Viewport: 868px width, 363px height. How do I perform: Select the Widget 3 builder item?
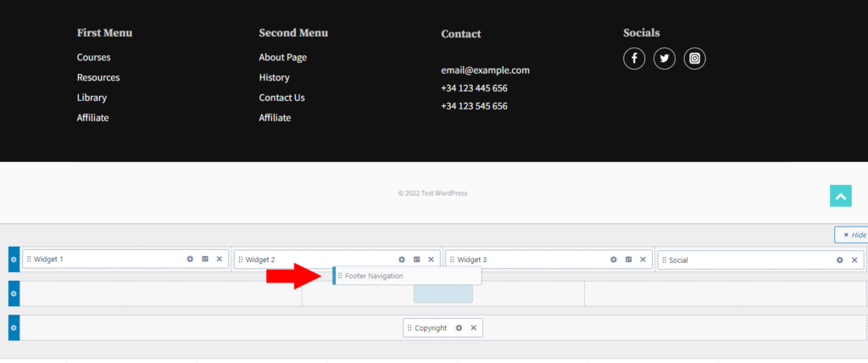coord(548,260)
